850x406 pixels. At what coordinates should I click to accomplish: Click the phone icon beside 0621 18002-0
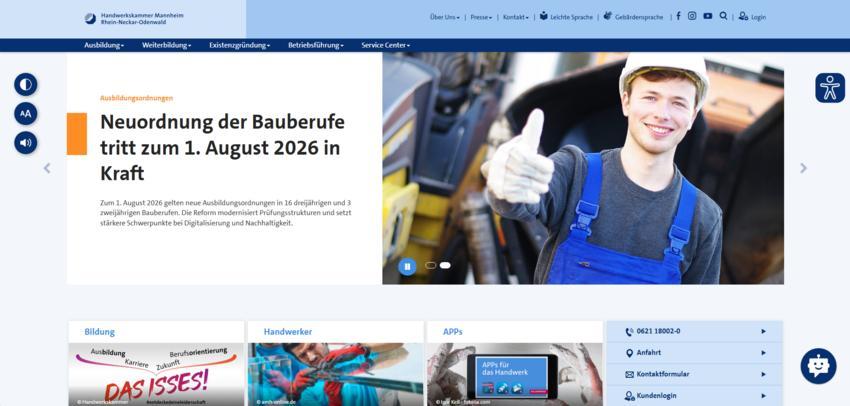(629, 332)
